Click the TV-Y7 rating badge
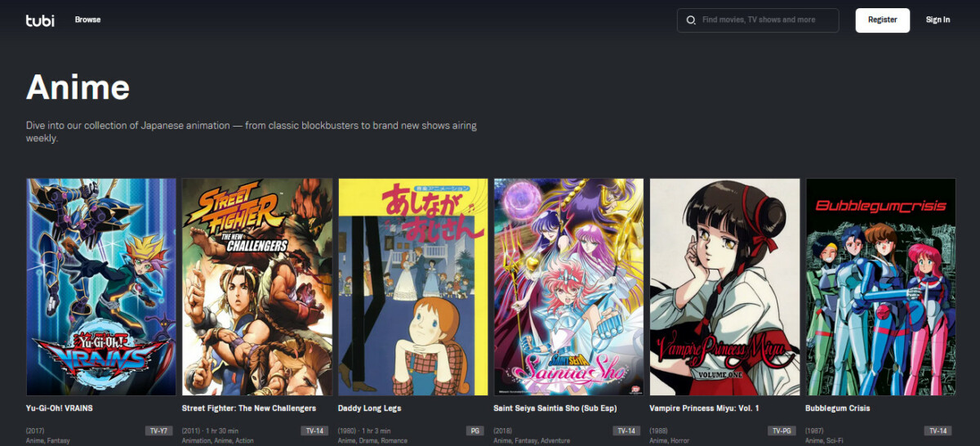This screenshot has height=446, width=980. point(158,430)
